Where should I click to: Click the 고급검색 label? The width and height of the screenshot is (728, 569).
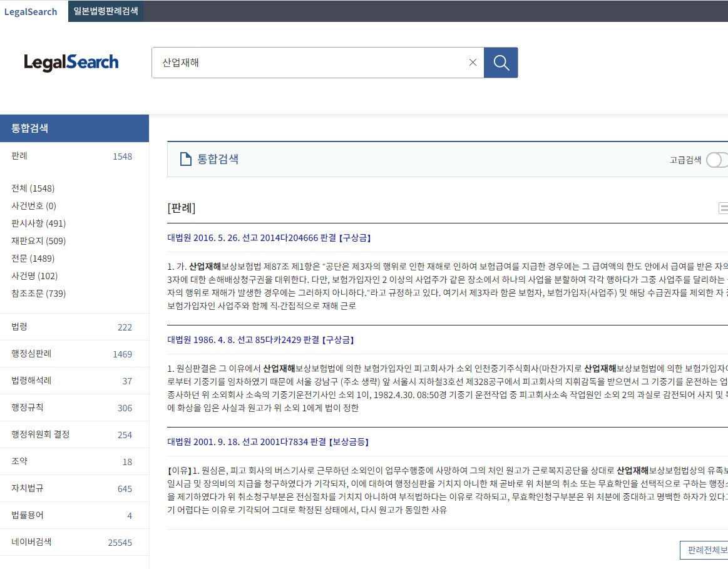(x=685, y=160)
